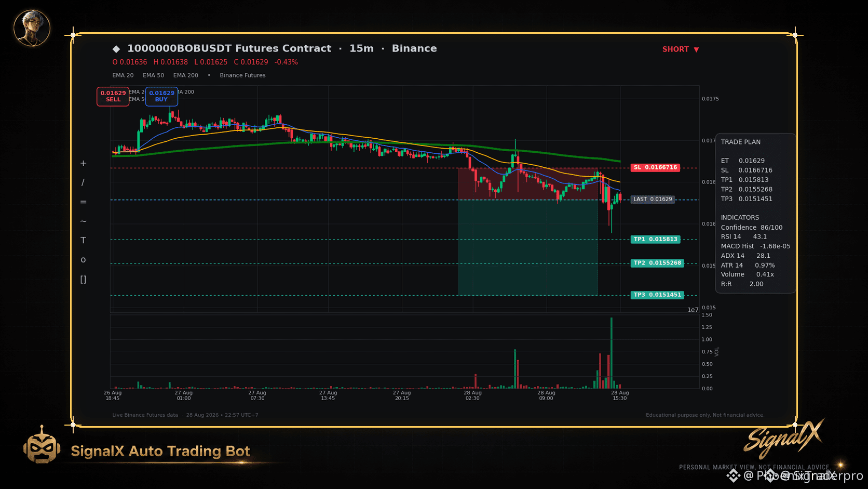Click the TP1 0.015813 price tag
This screenshot has width=868, height=489.
click(655, 239)
